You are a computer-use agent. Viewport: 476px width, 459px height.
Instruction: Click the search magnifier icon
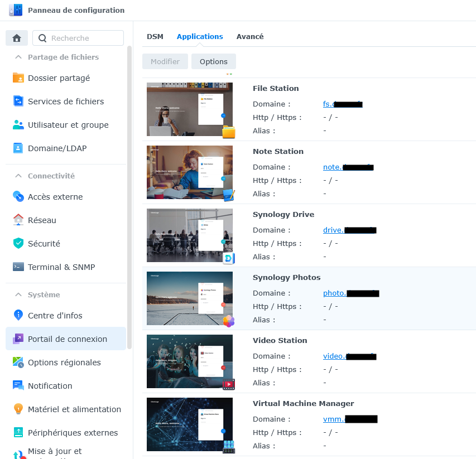coord(42,38)
